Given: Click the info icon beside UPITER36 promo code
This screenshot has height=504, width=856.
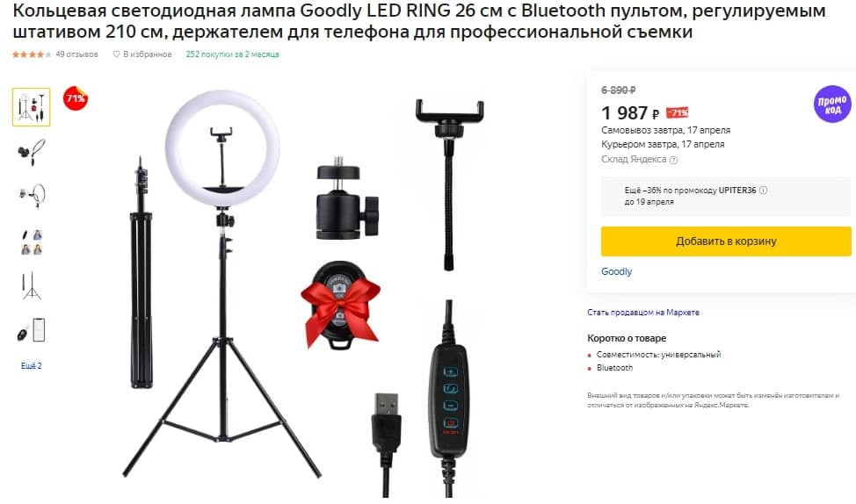Looking at the screenshot, I should pyautogui.click(x=763, y=191).
